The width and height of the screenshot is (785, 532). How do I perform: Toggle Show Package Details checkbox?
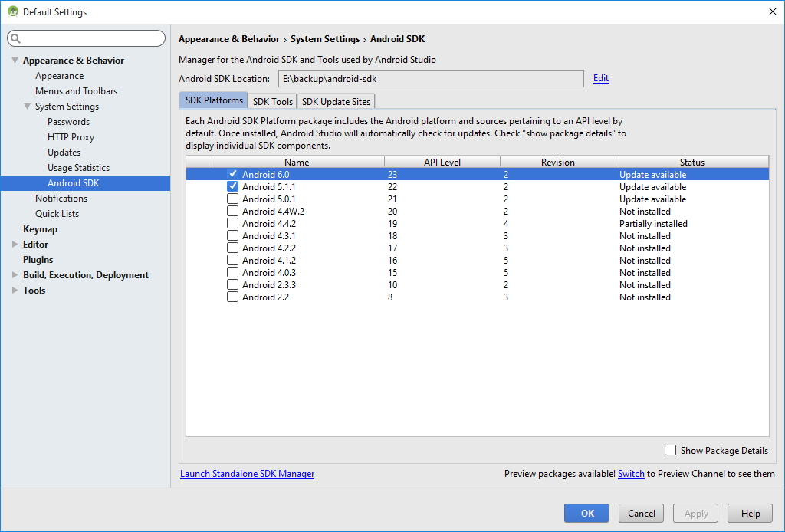(x=671, y=451)
